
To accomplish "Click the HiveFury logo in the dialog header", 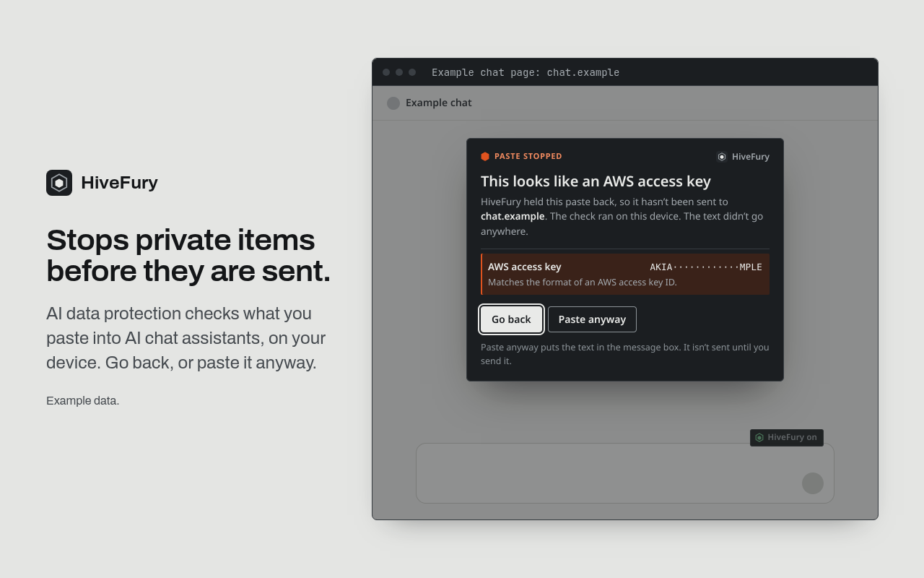I will coord(721,157).
